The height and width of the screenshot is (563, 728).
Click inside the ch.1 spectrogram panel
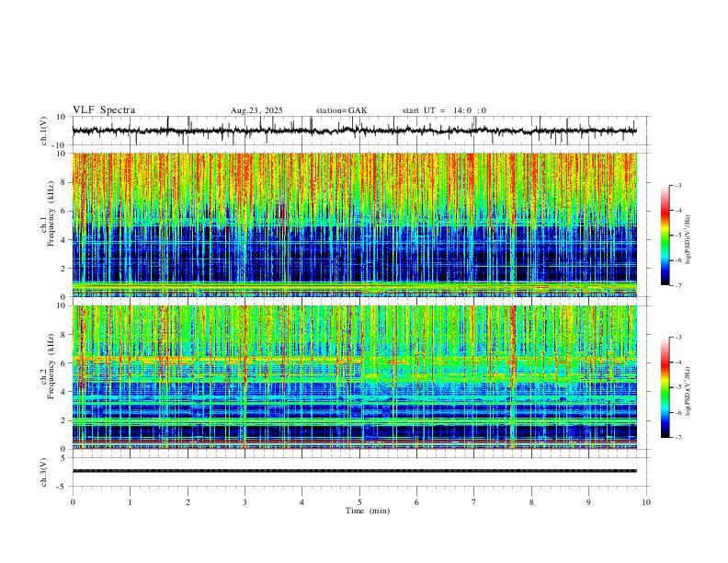(354, 224)
